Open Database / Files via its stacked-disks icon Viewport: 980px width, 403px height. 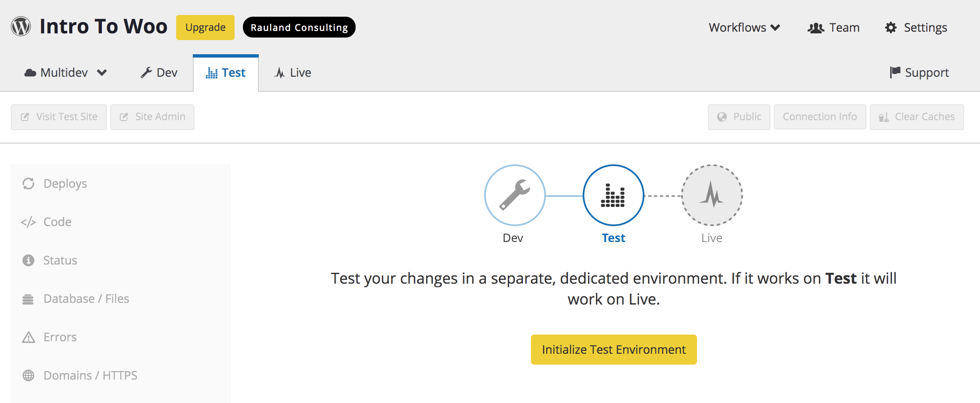click(28, 298)
